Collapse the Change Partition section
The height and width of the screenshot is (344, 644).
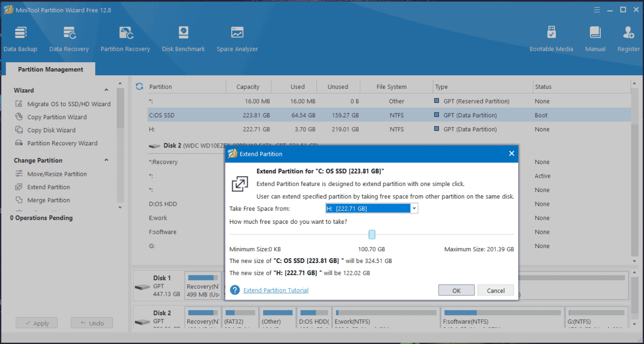[107, 160]
